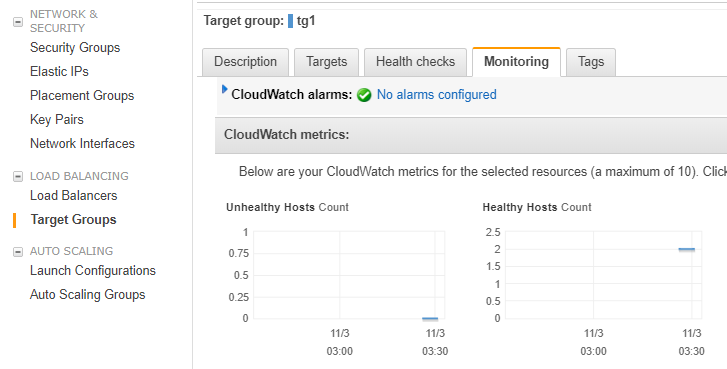This screenshot has width=727, height=369.
Task: Click the green CloudWatch alarms status icon
Action: click(x=364, y=95)
